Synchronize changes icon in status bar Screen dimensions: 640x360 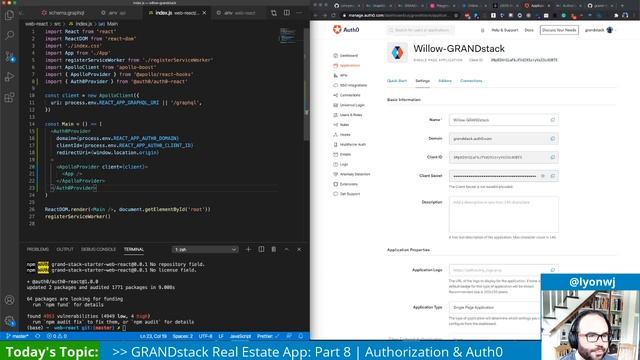point(38,336)
